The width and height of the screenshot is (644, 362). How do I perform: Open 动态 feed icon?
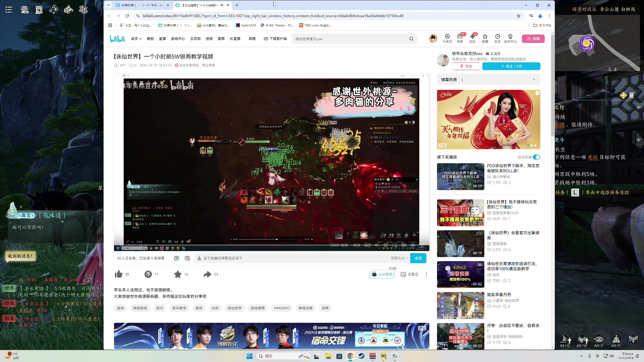pyautogui.click(x=472, y=39)
